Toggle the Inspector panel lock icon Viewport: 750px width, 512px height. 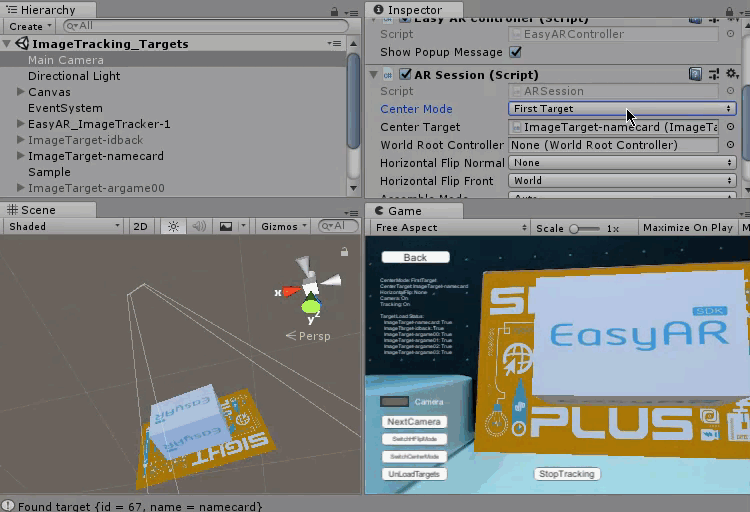click(x=729, y=11)
